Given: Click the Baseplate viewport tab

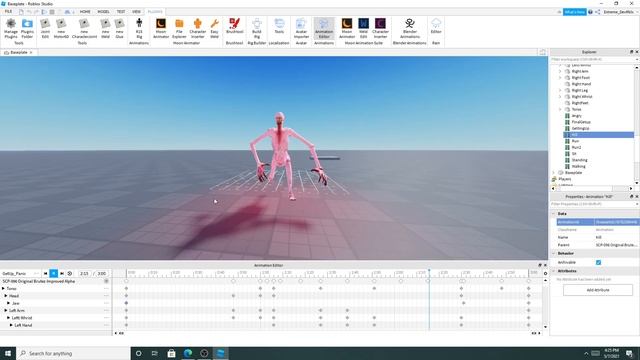Looking at the screenshot, I should coord(18,53).
